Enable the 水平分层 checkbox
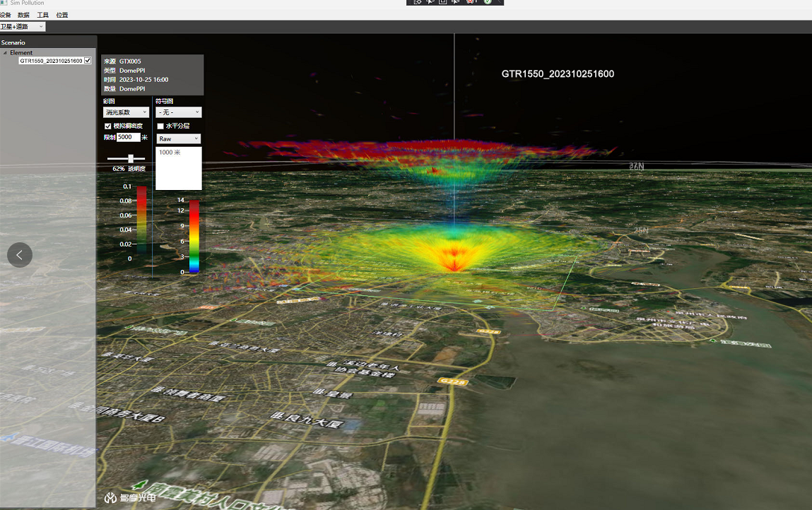 (x=160, y=126)
